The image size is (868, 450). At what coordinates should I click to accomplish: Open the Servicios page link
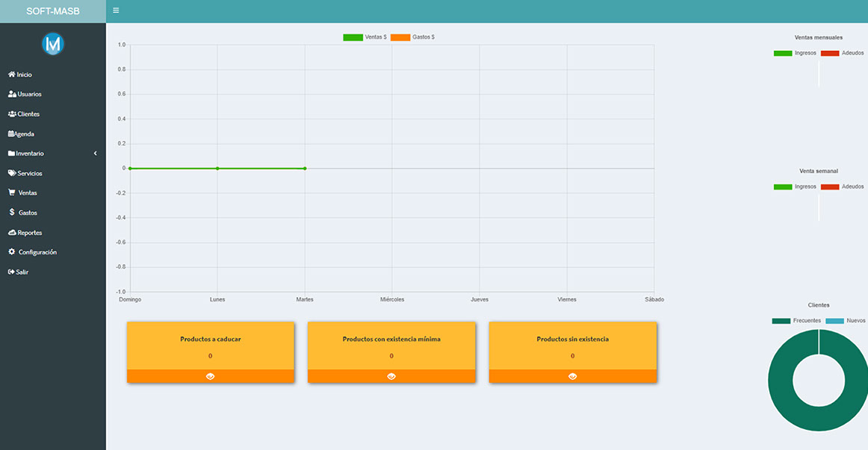pos(30,173)
